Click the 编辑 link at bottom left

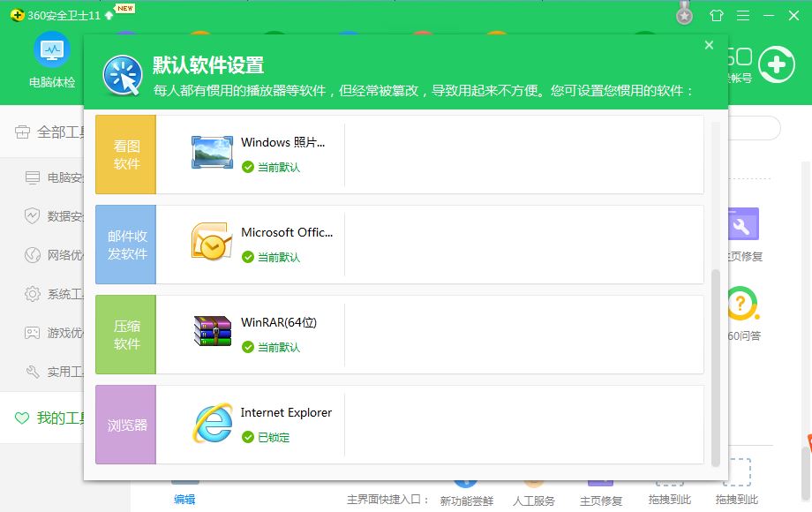click(x=183, y=499)
